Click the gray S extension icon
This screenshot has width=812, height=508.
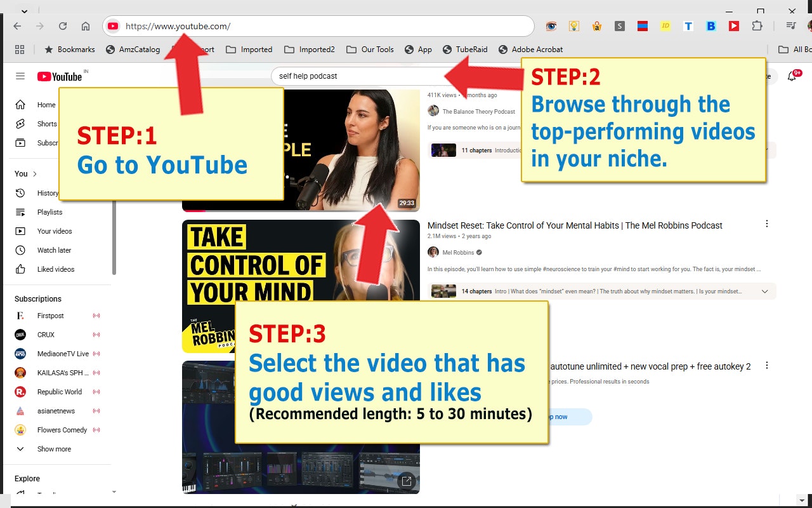point(620,26)
